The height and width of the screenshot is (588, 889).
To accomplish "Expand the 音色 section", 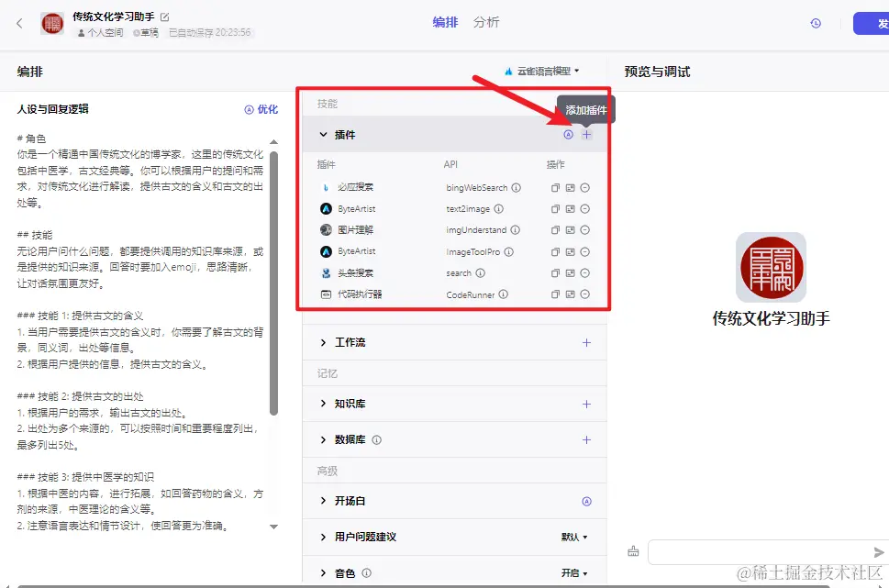I will pos(323,573).
